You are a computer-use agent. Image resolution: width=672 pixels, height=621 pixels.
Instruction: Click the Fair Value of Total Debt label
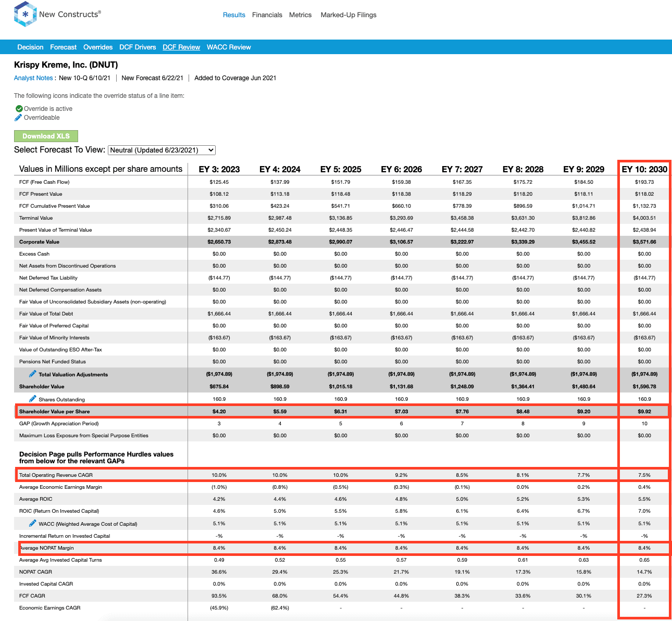(46, 314)
